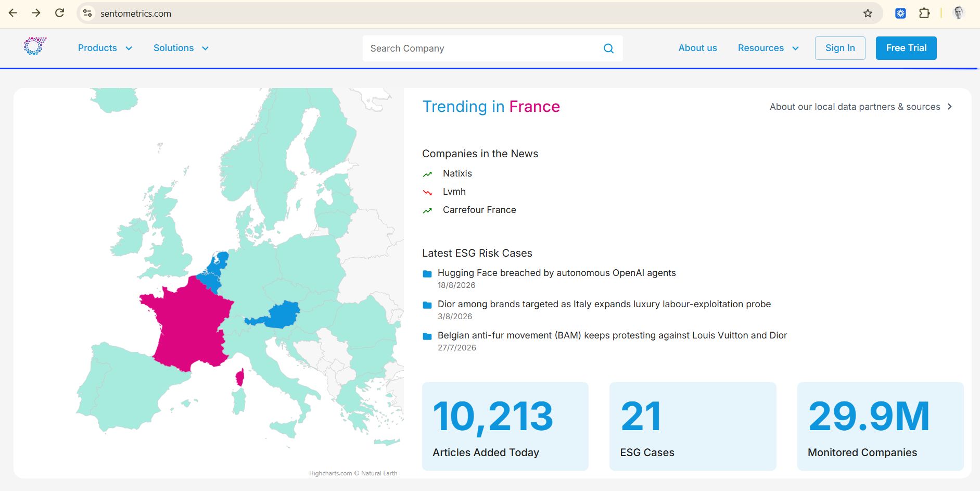The width and height of the screenshot is (980, 491).
Task: Open Hugging Face breached ESG case
Action: [x=557, y=273]
